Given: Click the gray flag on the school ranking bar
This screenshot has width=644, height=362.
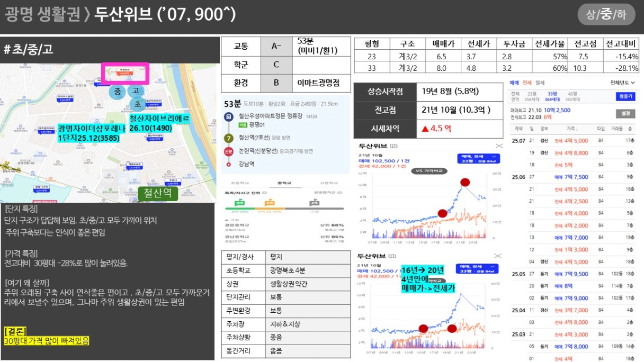Looking at the screenshot, I should [x=314, y=202].
